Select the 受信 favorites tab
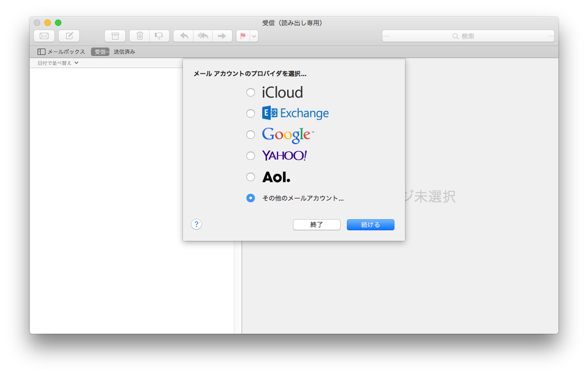The height and width of the screenshot is (376, 588). click(100, 52)
